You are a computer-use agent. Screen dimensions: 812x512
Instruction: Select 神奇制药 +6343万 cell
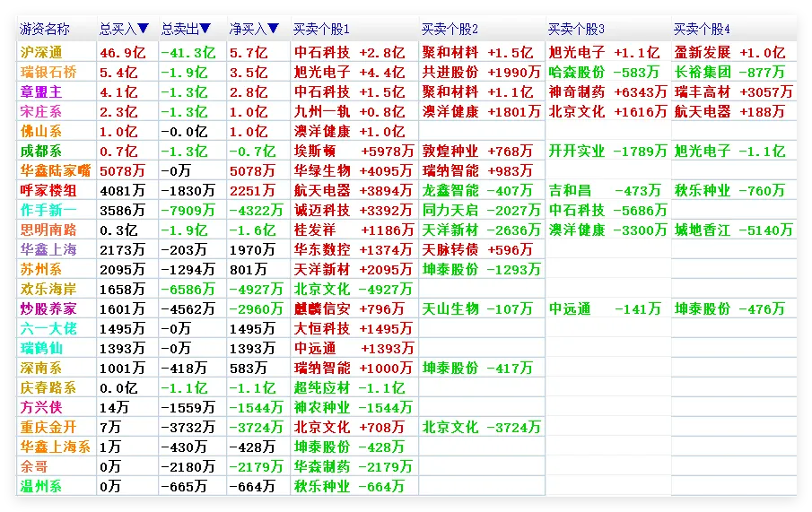click(x=608, y=91)
